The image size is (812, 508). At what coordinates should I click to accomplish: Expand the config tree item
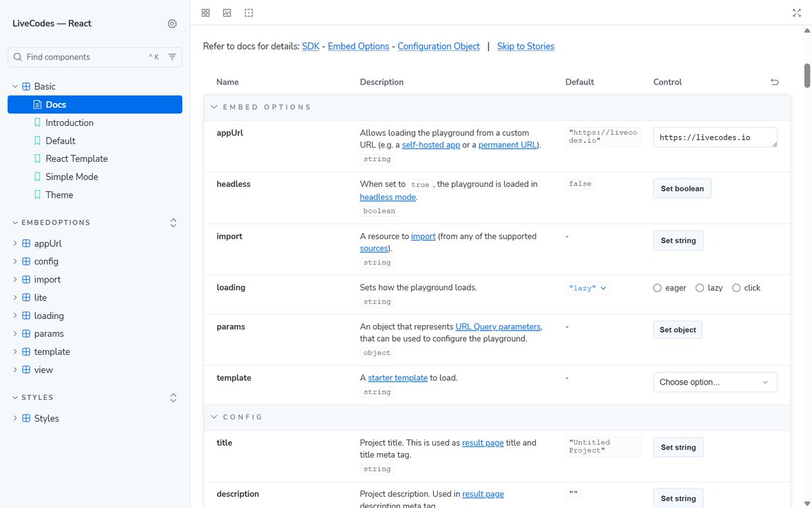[15, 261]
